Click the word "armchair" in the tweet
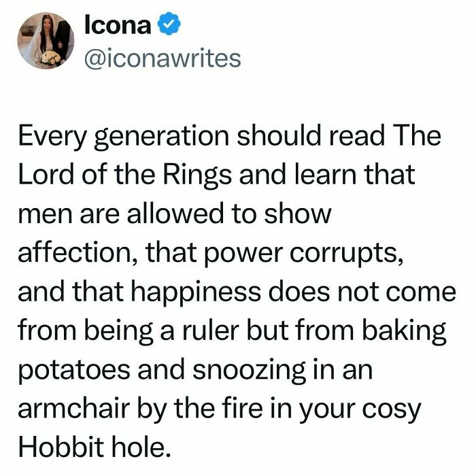The height and width of the screenshot is (476, 476). click(x=74, y=409)
